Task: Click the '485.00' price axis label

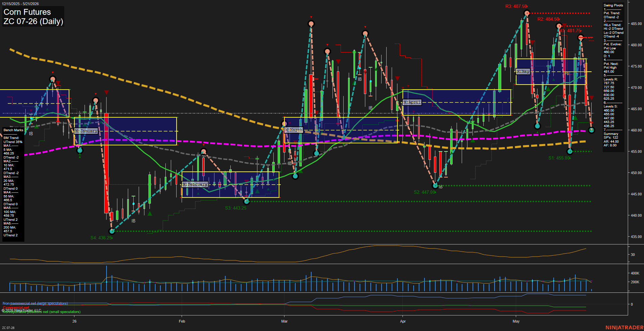Action: pos(636,24)
